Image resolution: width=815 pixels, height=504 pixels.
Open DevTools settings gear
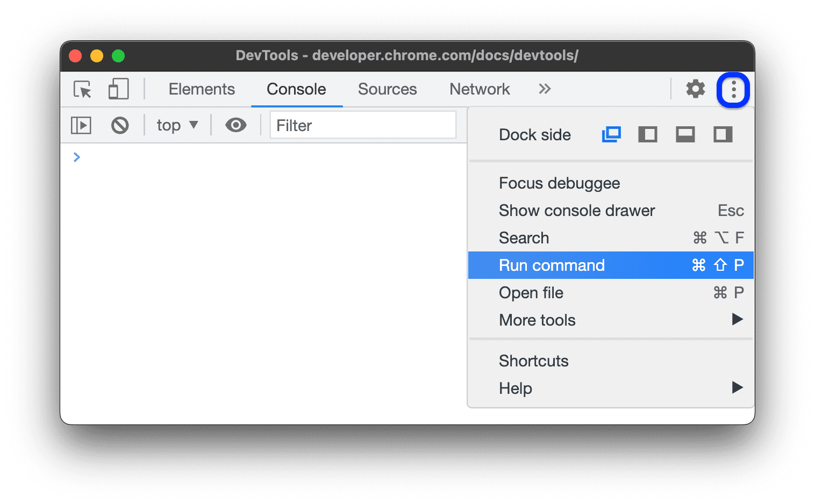pos(695,89)
